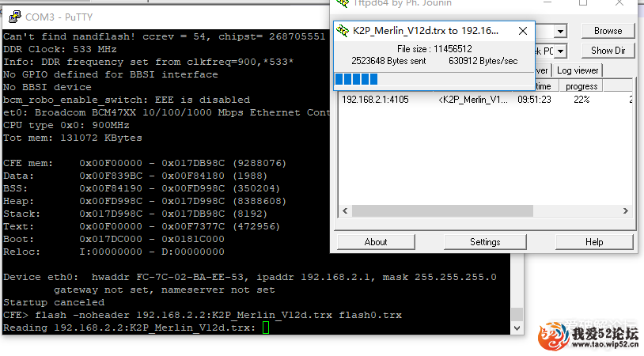644x356 pixels.
Task: Click left arrow of Tftpd64 horizontal scrollbar
Action: click(345, 211)
